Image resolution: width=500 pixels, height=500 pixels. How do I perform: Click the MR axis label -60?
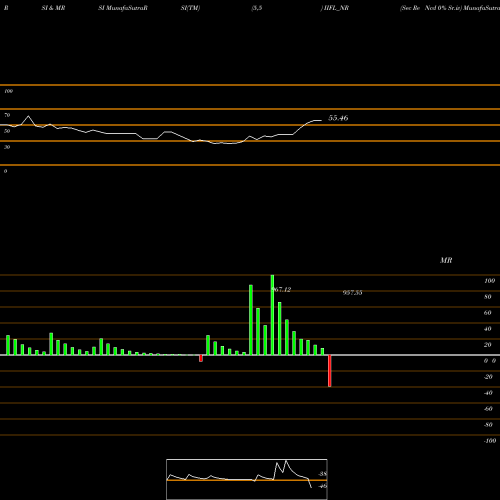[488, 409]
